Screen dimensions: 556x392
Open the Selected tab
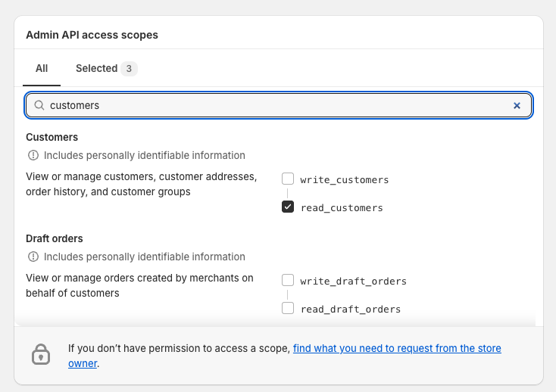pos(96,69)
